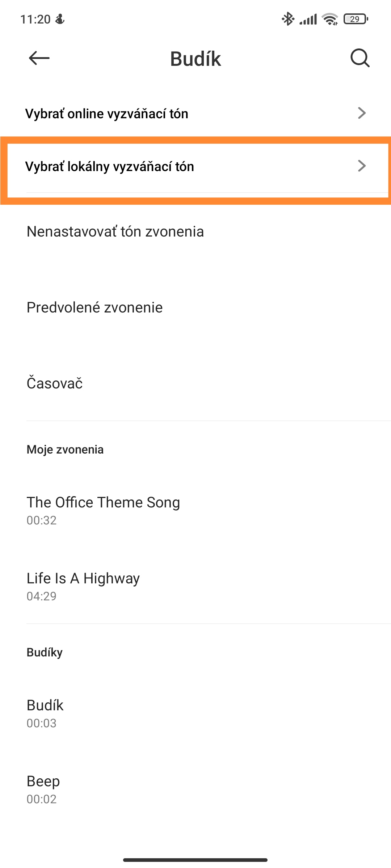
Task: Select Časovač ringtone option
Action: pos(195,383)
